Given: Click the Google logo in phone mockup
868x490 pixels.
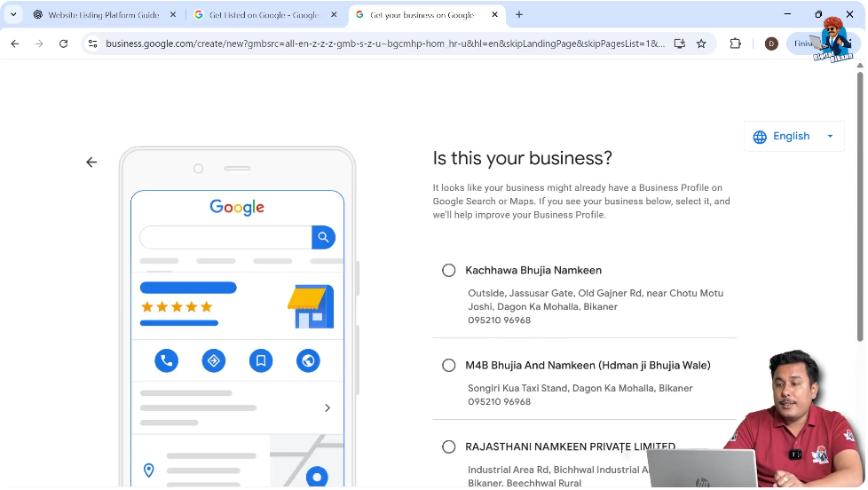Looking at the screenshot, I should [x=237, y=207].
